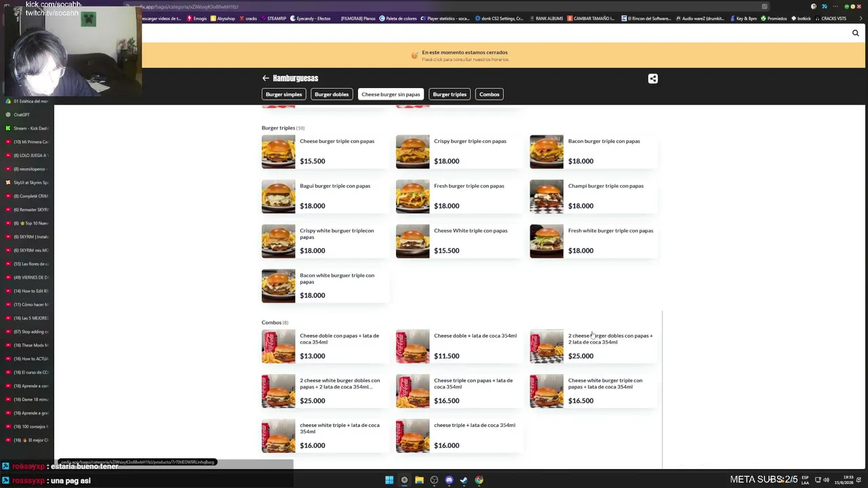Open Discord from the taskbar
Image resolution: width=868 pixels, height=488 pixels.
pyautogui.click(x=449, y=480)
